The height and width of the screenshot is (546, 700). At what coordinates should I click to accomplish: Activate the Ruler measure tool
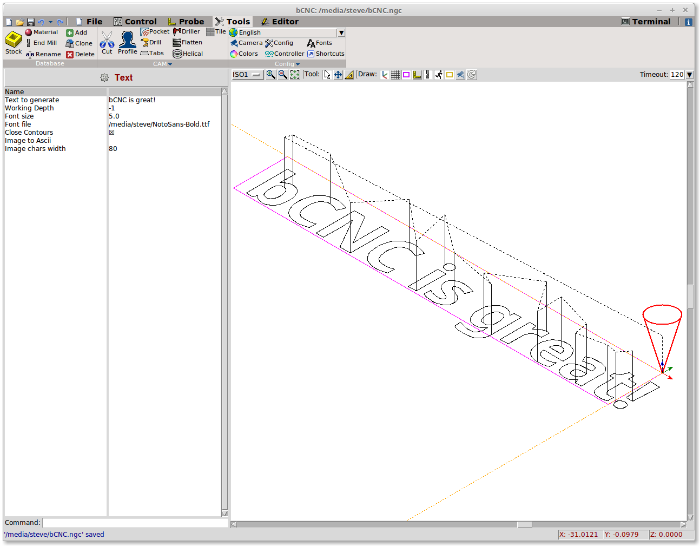(350, 75)
